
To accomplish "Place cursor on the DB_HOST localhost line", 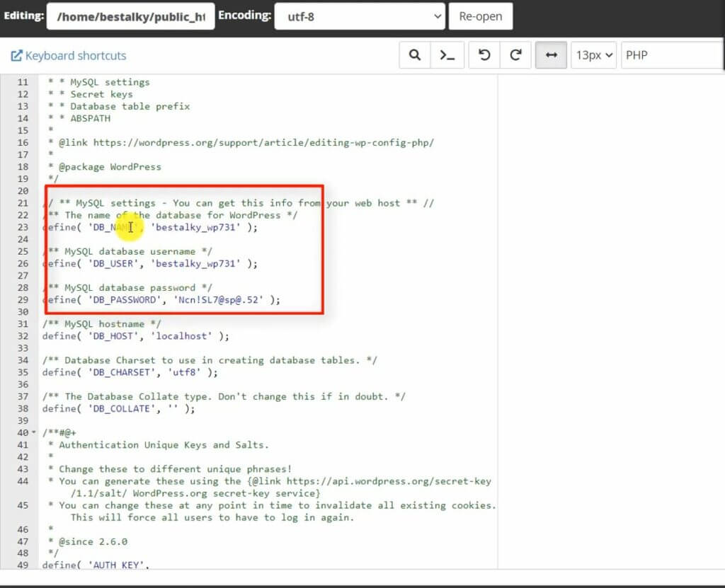I will 135,336.
